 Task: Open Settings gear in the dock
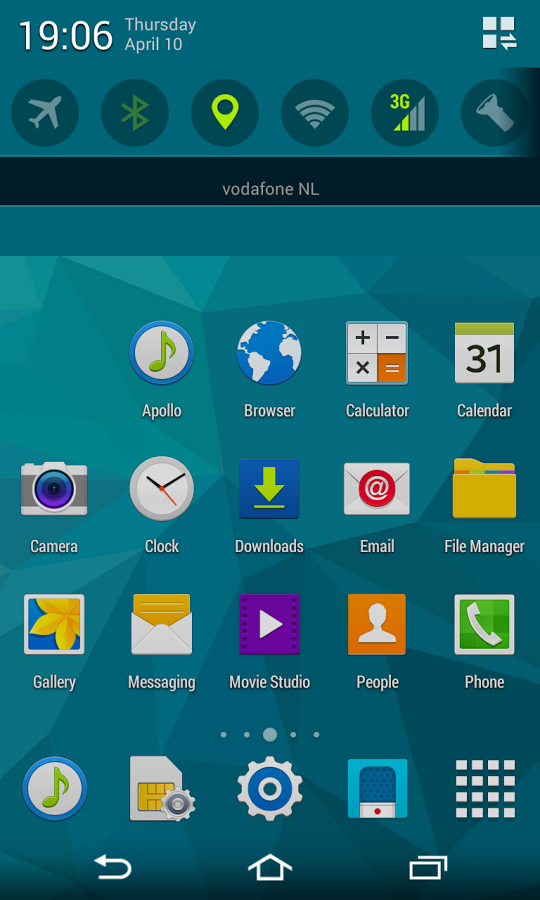(269, 788)
